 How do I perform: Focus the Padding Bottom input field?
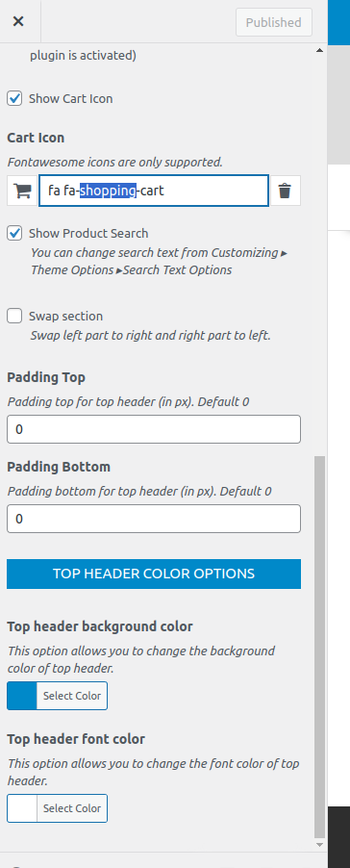point(154,519)
